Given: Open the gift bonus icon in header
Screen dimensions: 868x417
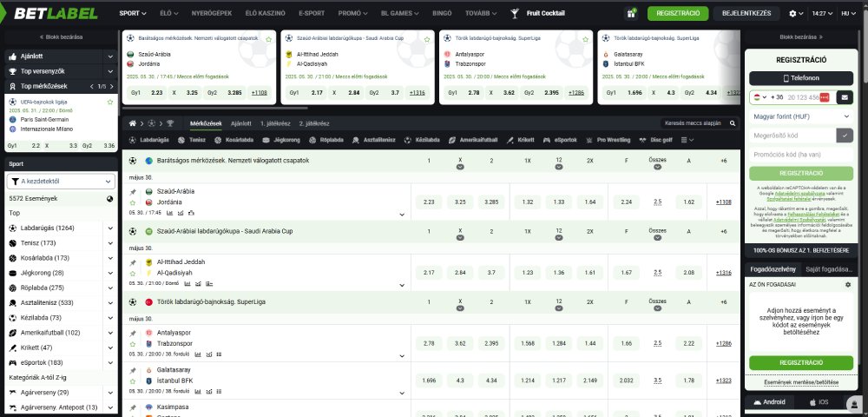Looking at the screenshot, I should [630, 14].
